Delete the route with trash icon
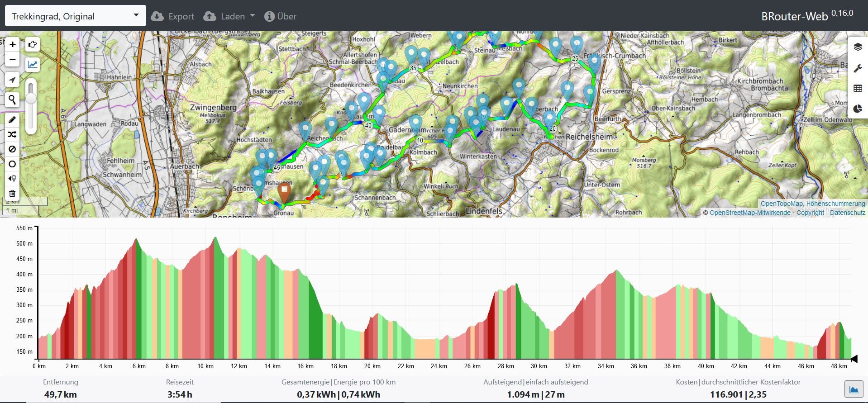The width and height of the screenshot is (868, 403). point(13,193)
